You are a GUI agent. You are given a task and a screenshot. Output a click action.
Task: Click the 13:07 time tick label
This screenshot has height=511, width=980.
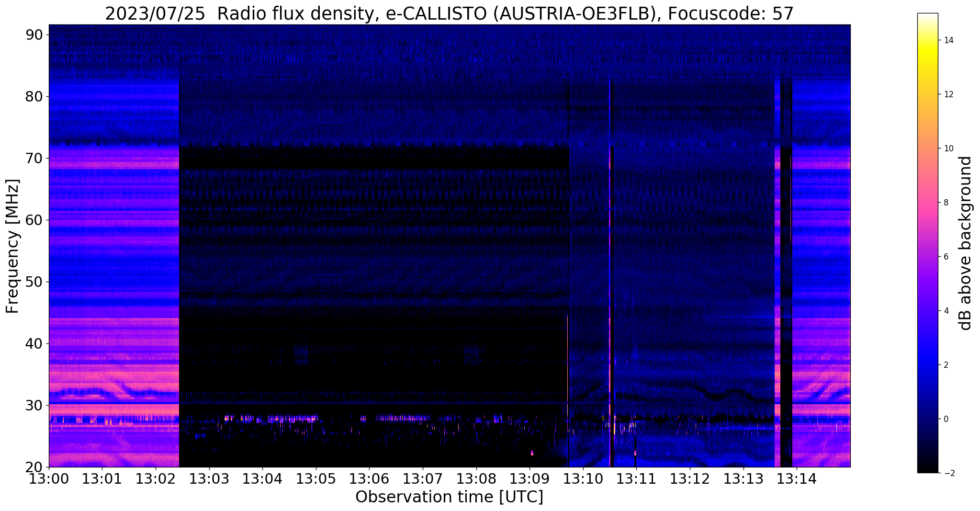pyautogui.click(x=423, y=478)
